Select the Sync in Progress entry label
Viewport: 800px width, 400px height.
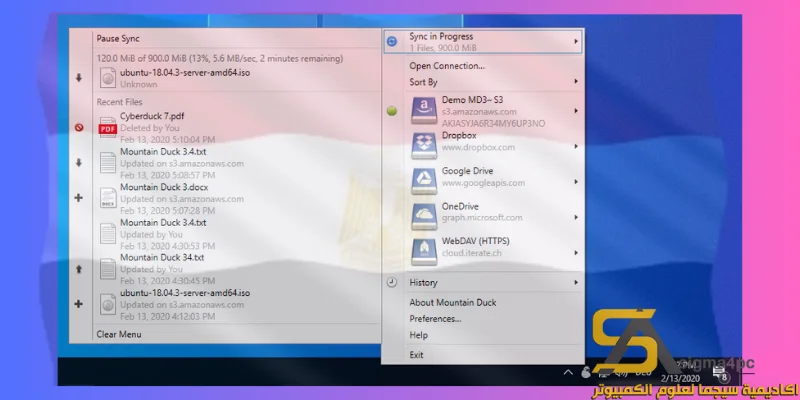click(x=441, y=36)
